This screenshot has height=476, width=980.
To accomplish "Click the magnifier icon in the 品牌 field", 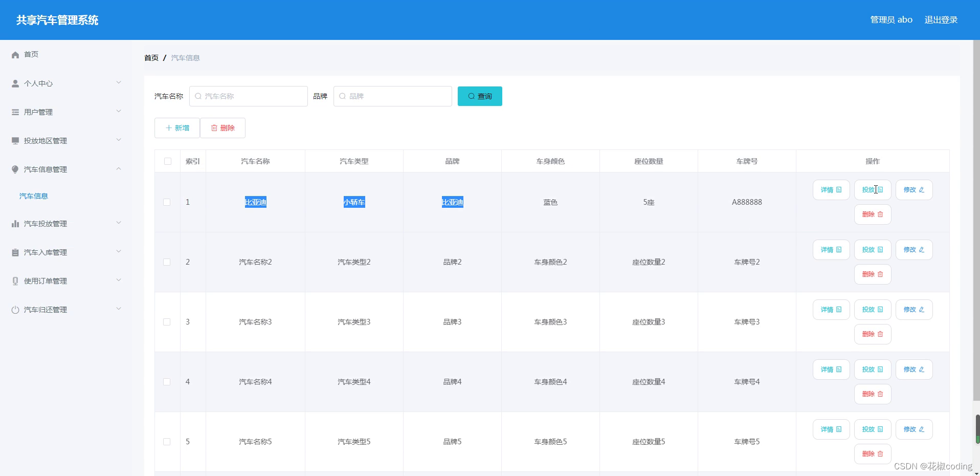I will pos(343,96).
